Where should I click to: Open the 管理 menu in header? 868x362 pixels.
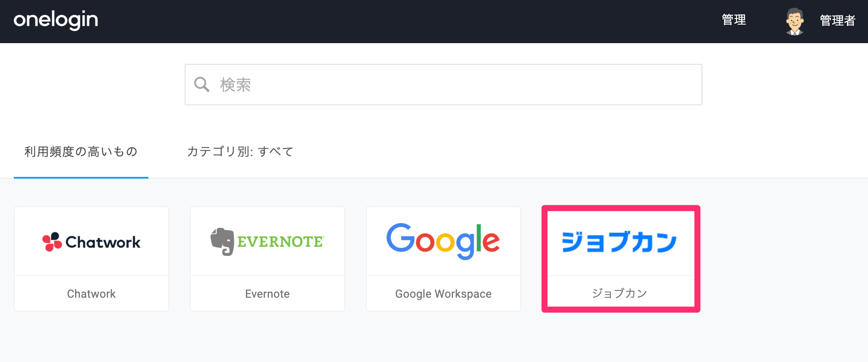point(734,20)
